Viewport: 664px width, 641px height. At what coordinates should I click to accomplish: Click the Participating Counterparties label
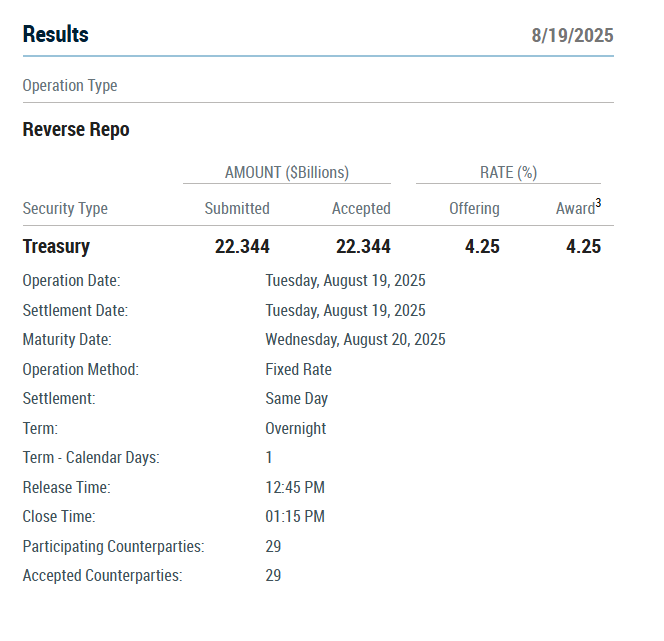pos(113,547)
